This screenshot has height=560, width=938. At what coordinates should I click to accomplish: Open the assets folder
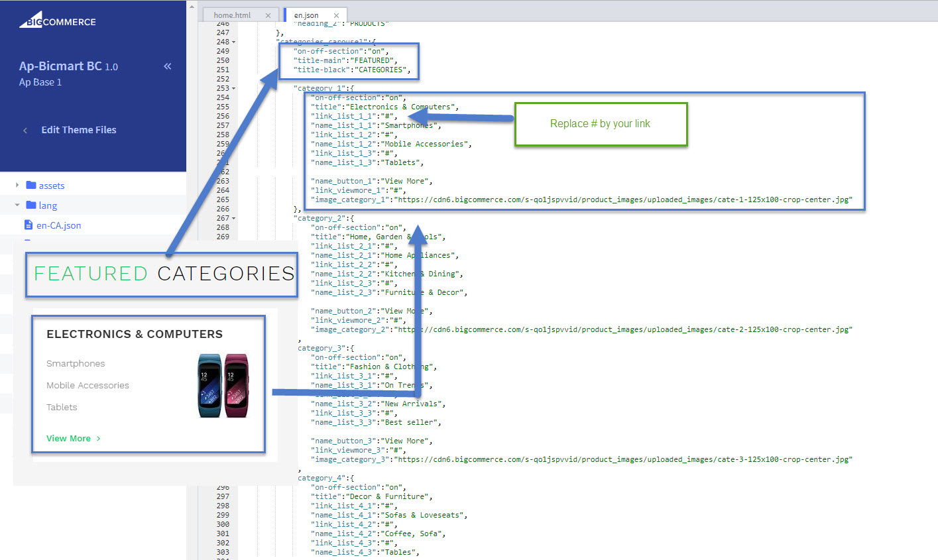point(52,186)
